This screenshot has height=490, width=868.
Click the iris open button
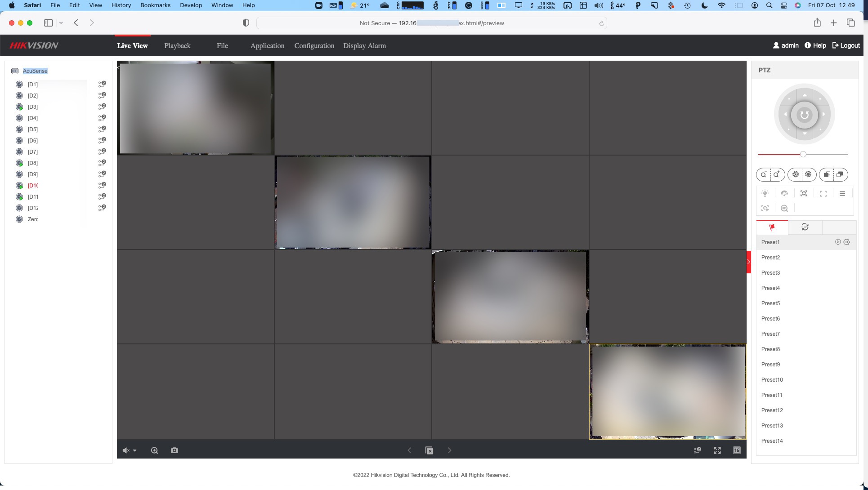[x=808, y=174]
